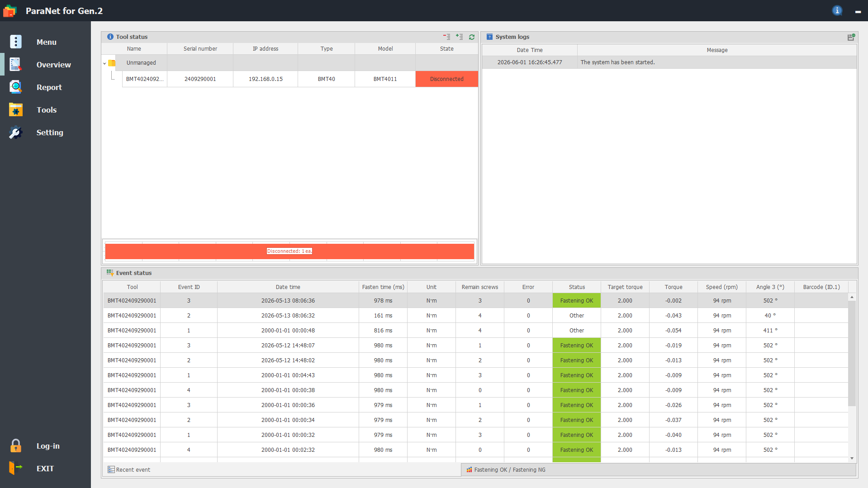Open the Report magnifier icon
The height and width of the screenshot is (488, 868).
(16, 87)
